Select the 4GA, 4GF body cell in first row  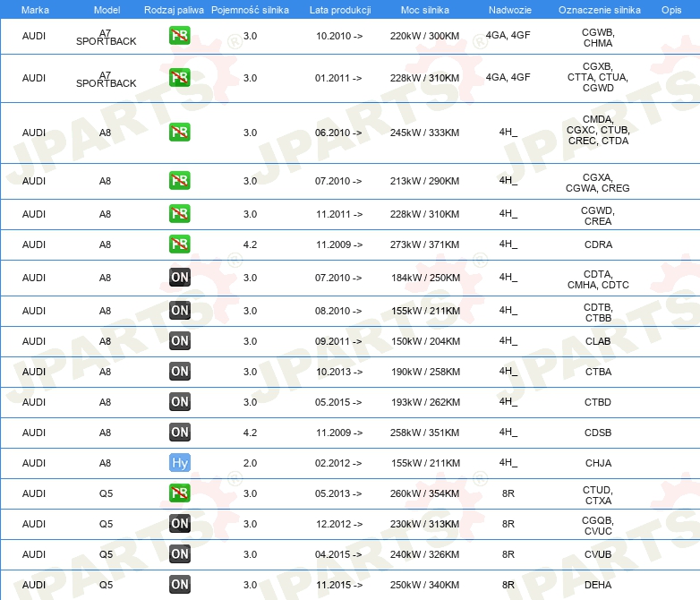(508, 35)
